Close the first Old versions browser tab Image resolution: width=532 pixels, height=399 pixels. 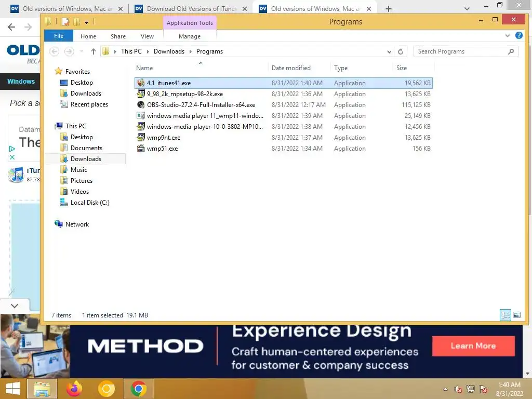pyautogui.click(x=121, y=9)
